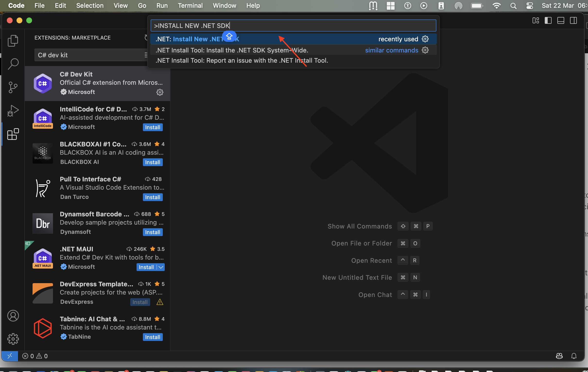Install IntelliCode for C# Dev Kit

153,127
